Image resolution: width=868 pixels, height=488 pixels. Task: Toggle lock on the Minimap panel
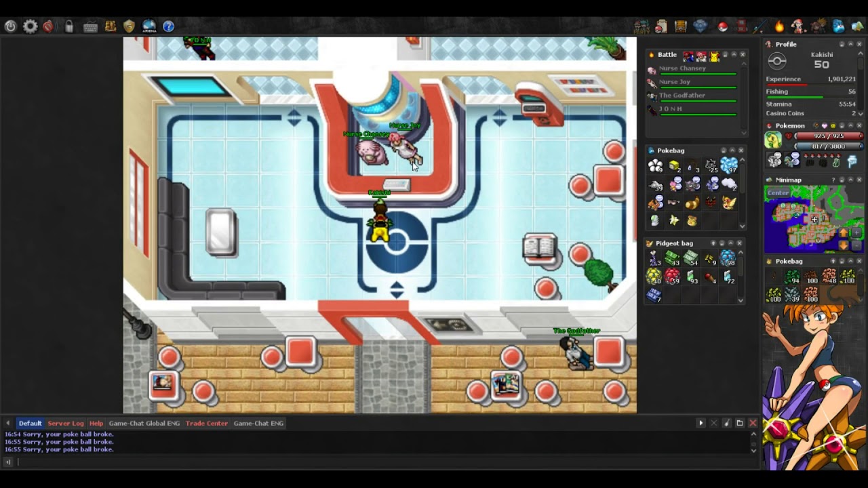(842, 180)
